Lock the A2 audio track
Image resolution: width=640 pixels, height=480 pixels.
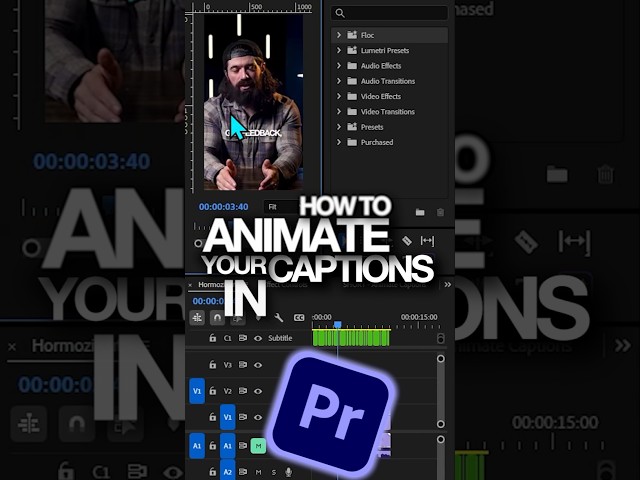(213, 472)
